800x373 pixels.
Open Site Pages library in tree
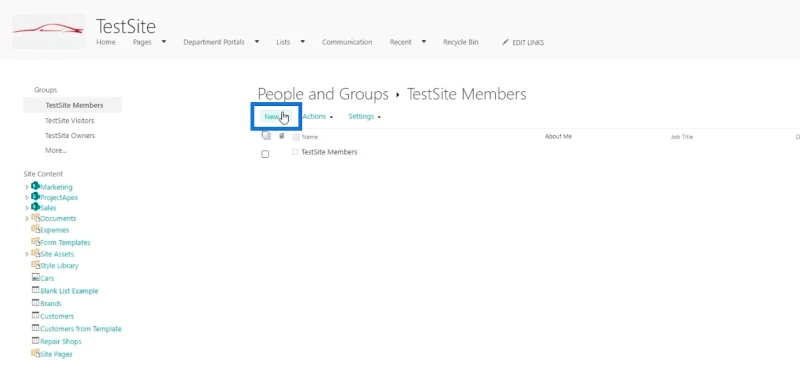56,354
